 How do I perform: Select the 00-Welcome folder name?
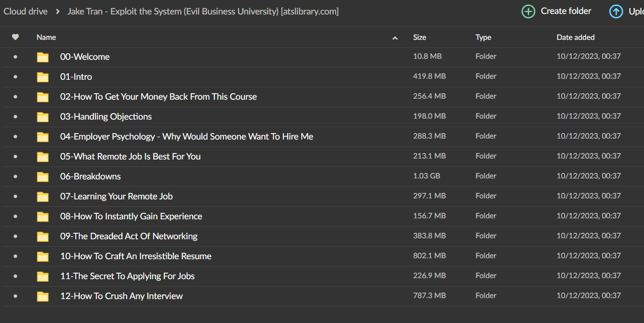pos(85,57)
